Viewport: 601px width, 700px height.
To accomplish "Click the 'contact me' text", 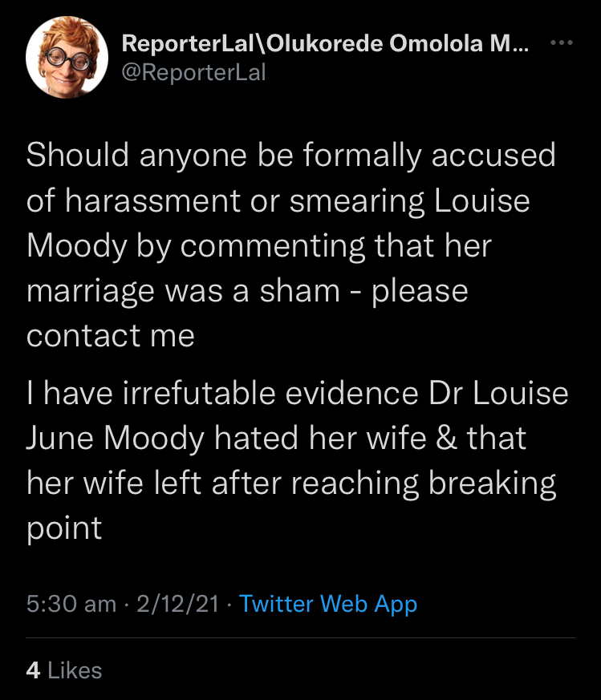I will (x=111, y=336).
